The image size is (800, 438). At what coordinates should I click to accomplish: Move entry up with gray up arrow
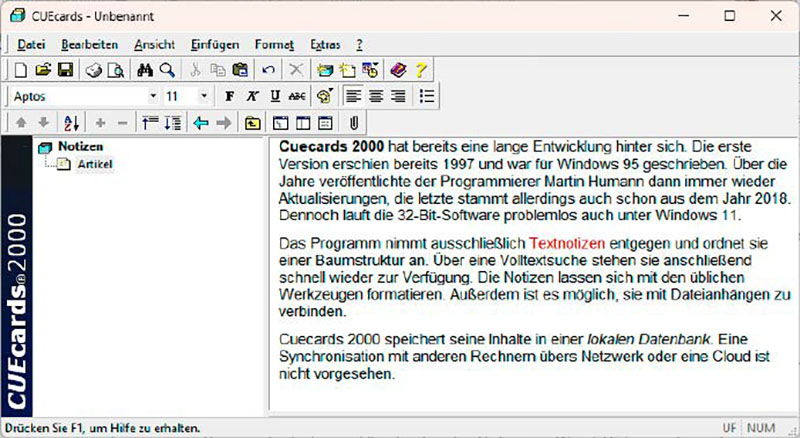pos(21,123)
